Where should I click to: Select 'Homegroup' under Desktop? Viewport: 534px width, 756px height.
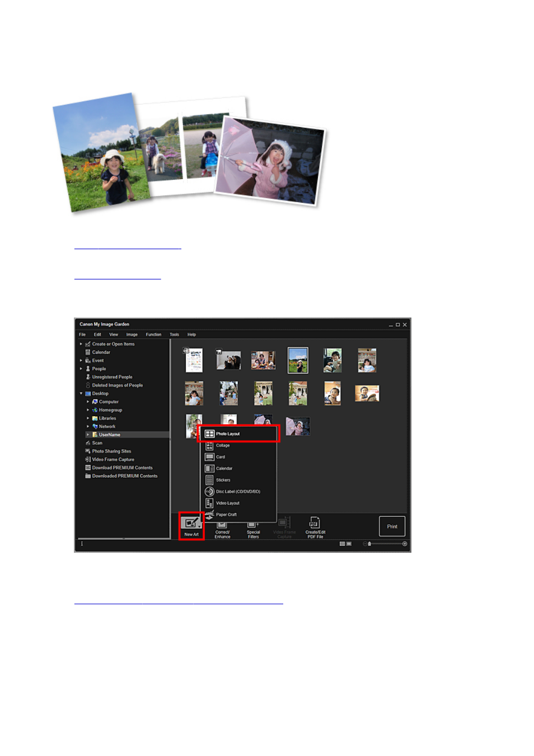click(x=110, y=410)
